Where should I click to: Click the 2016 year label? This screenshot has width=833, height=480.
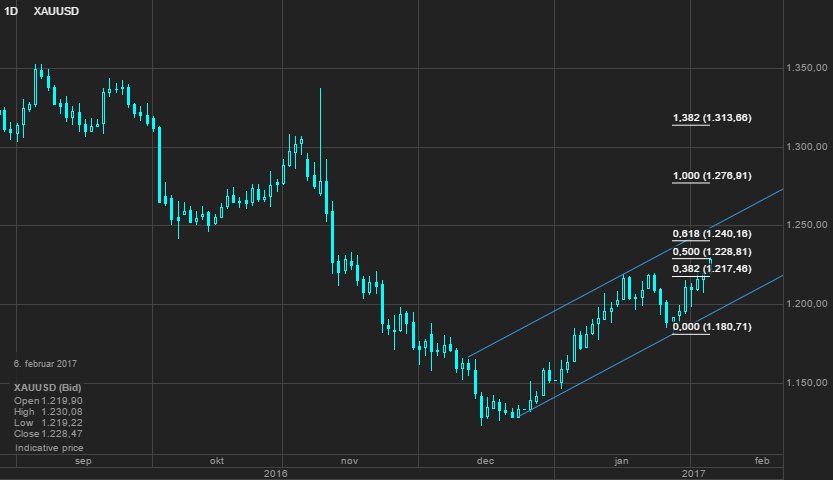pos(275,473)
